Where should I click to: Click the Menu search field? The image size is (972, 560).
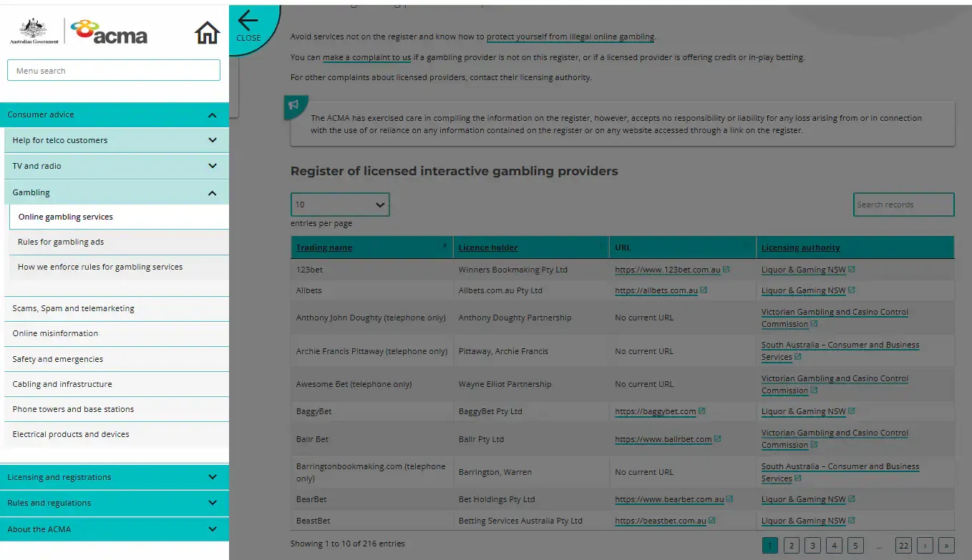tap(114, 70)
